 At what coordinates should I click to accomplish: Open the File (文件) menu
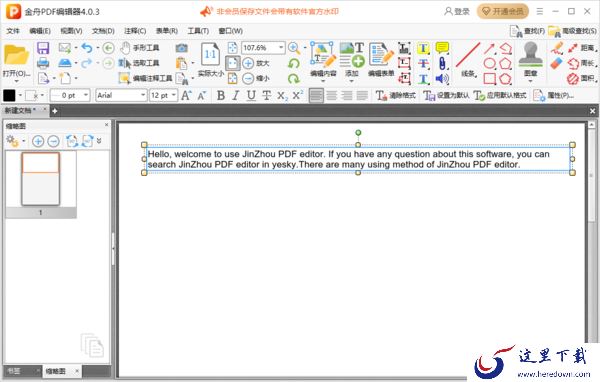tap(13, 31)
